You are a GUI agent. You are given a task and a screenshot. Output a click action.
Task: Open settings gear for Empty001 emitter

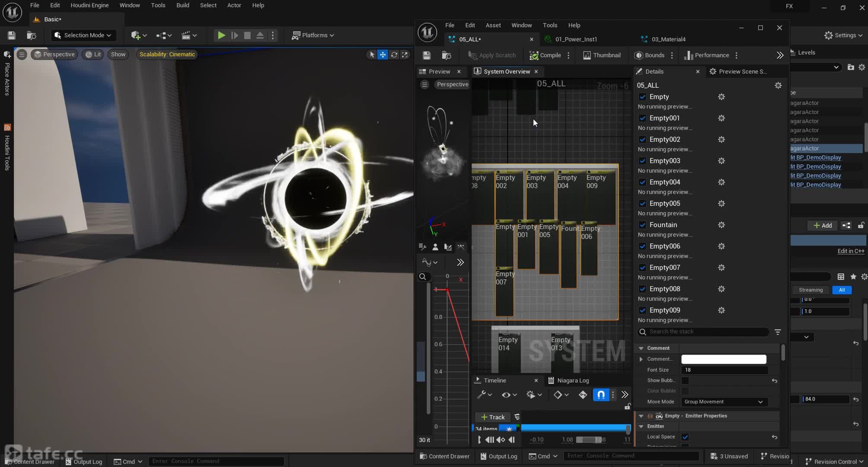[721, 118]
